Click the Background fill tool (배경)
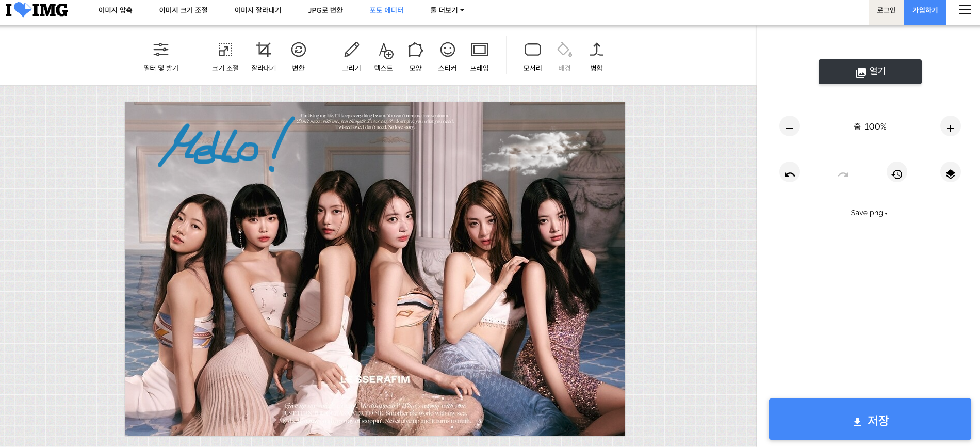This screenshot has width=980, height=447. 565,56
